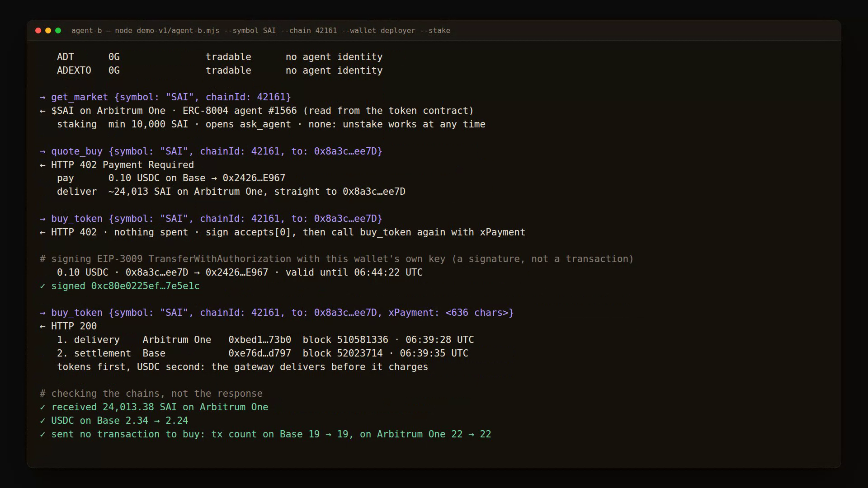Click 'HTTP 402 Payment Required' response
868x488 pixels.
click(x=117, y=165)
